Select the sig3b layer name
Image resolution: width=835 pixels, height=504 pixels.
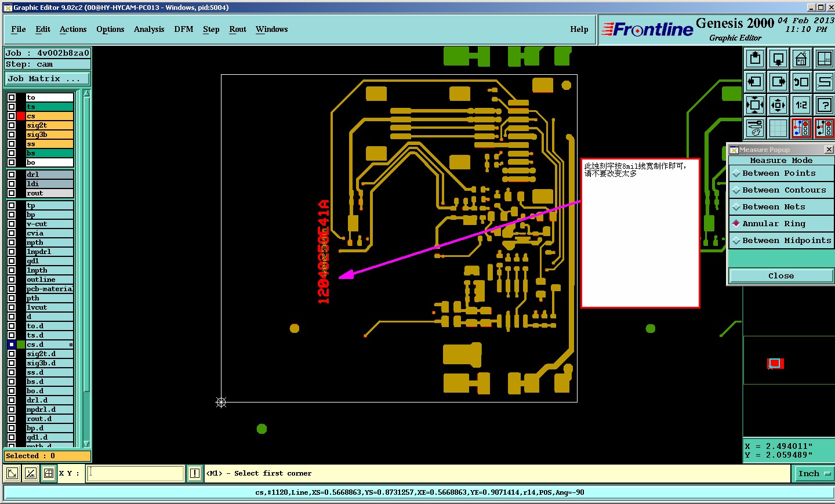point(49,135)
